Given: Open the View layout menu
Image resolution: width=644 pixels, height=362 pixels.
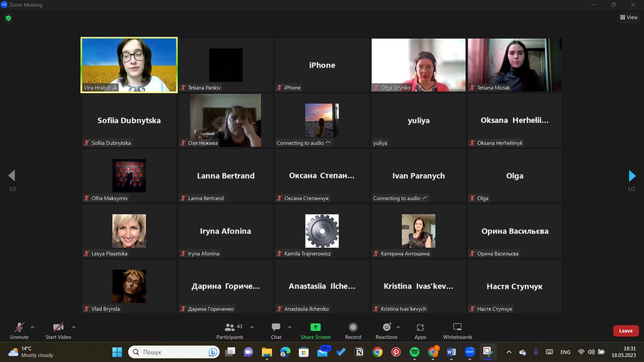Looking at the screenshot, I should [x=629, y=17].
